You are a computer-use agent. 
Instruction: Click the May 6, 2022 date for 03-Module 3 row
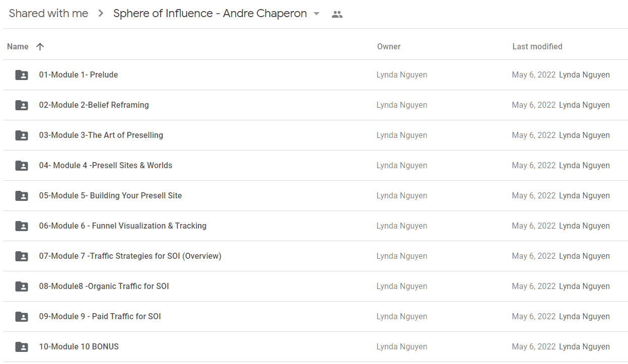pyautogui.click(x=534, y=135)
